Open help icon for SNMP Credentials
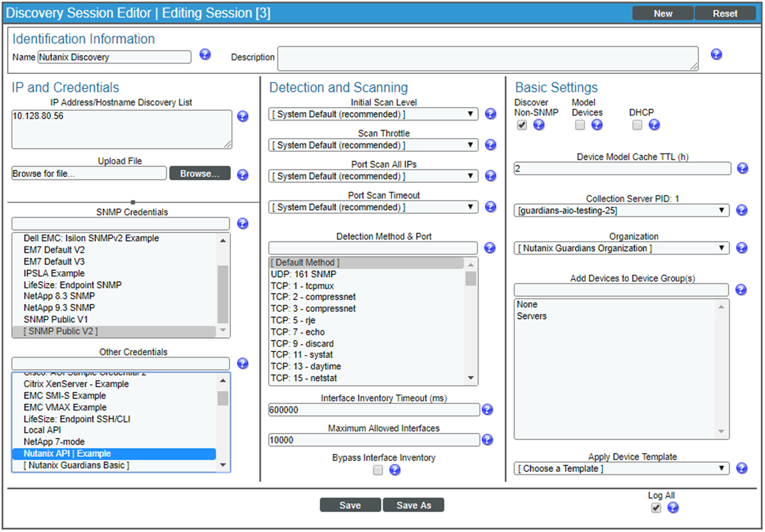 (243, 223)
